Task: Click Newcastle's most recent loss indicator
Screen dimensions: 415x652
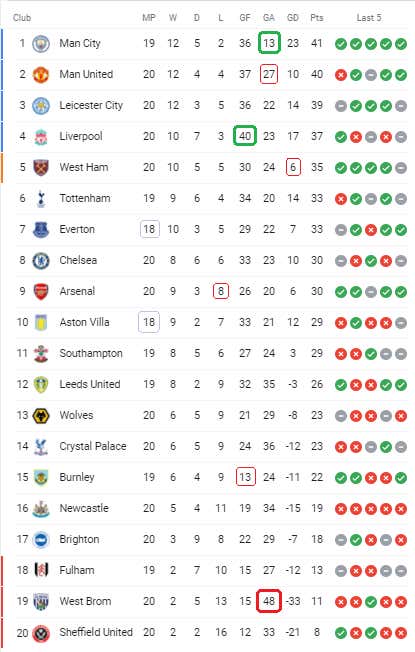Action: [401, 509]
